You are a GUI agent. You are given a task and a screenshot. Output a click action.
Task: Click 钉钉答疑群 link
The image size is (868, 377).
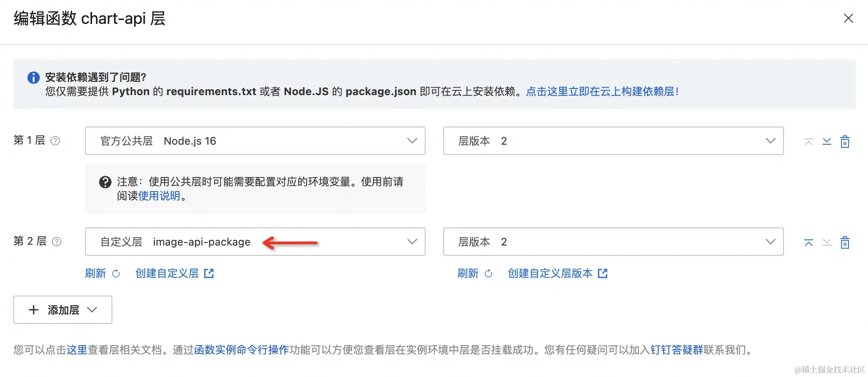point(676,350)
